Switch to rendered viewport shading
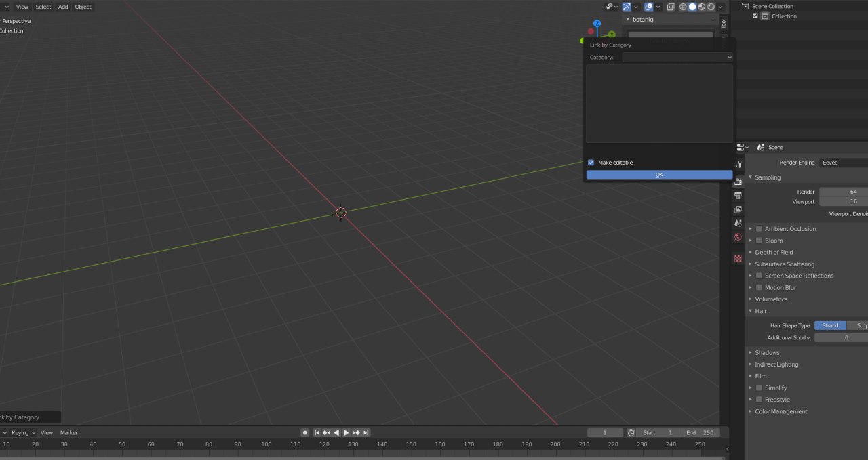 711,7
